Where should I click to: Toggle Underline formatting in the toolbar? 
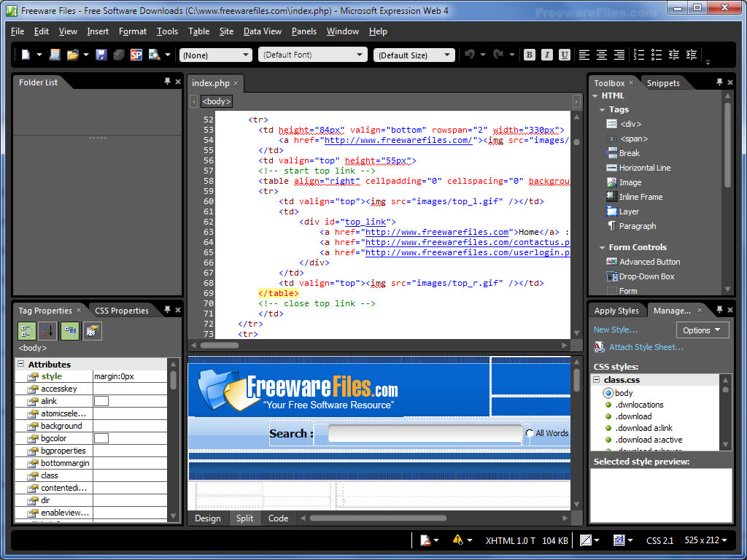tap(565, 55)
